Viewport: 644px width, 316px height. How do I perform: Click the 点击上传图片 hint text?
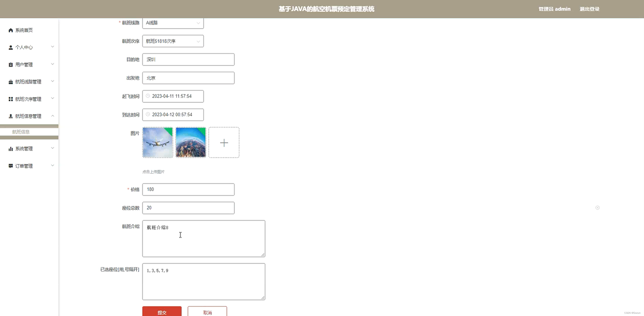pos(154,172)
